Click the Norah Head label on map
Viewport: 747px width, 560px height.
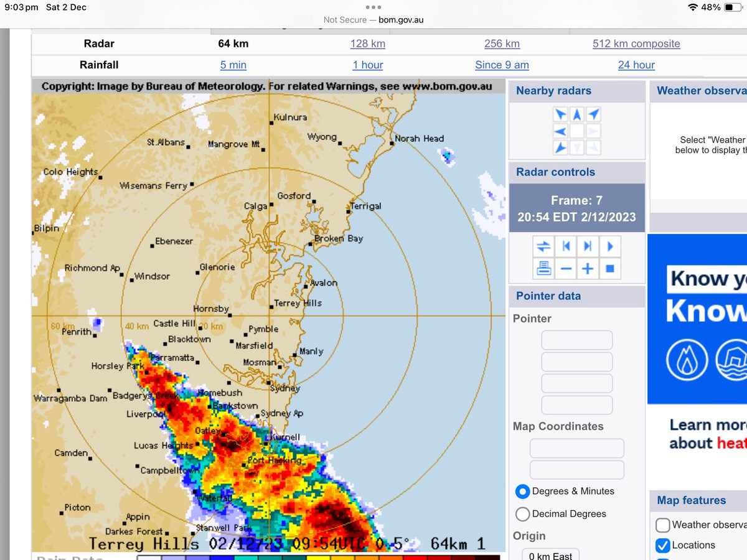pos(420,138)
